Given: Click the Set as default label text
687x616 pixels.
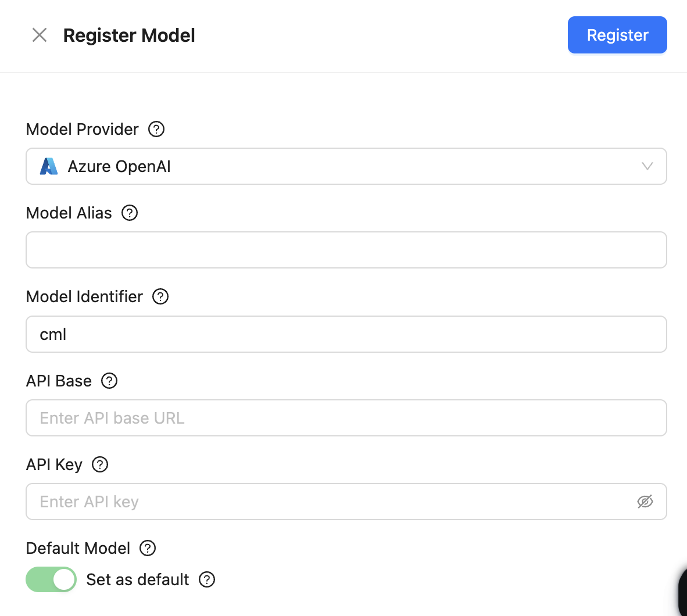Looking at the screenshot, I should [x=138, y=579].
